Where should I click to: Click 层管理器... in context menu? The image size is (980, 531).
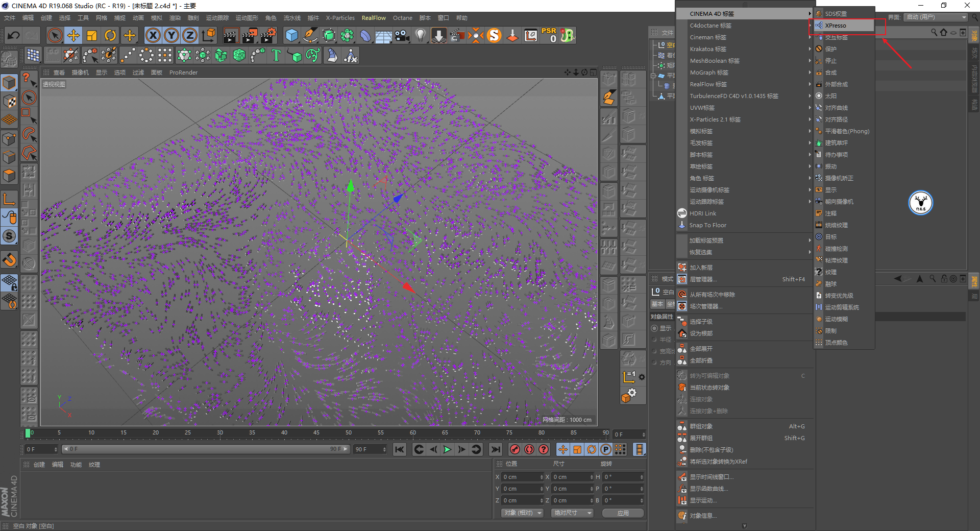pos(745,279)
